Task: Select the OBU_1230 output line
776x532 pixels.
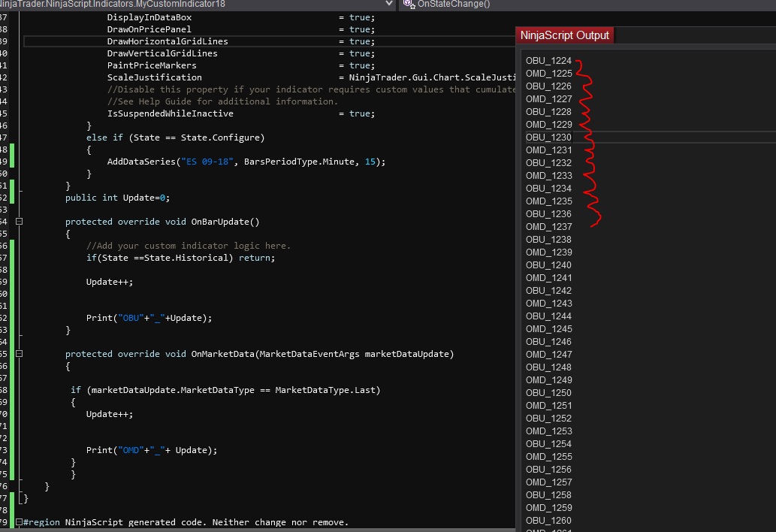Action: (x=548, y=138)
